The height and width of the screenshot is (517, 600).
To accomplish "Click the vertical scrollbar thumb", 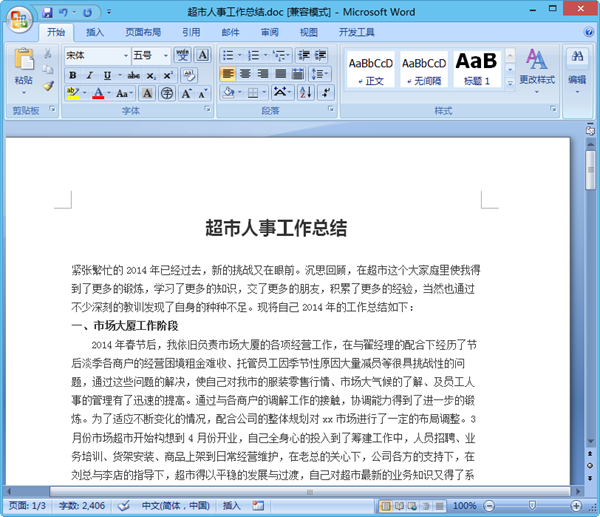I will tap(590, 170).
